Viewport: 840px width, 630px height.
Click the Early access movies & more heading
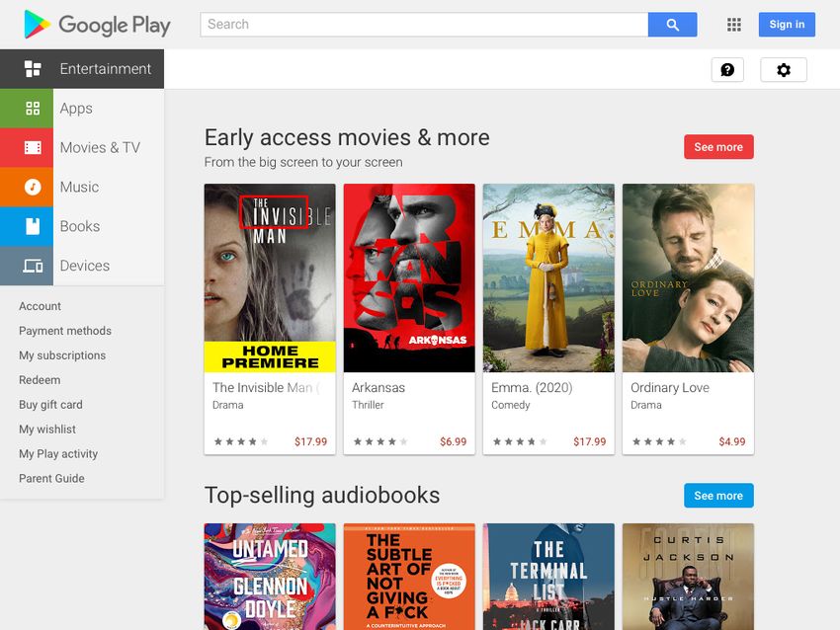pyautogui.click(x=347, y=137)
